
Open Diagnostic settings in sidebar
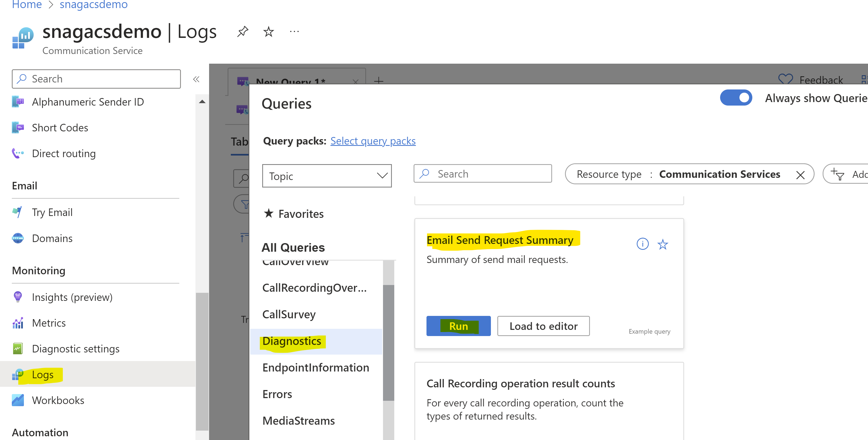pos(75,349)
